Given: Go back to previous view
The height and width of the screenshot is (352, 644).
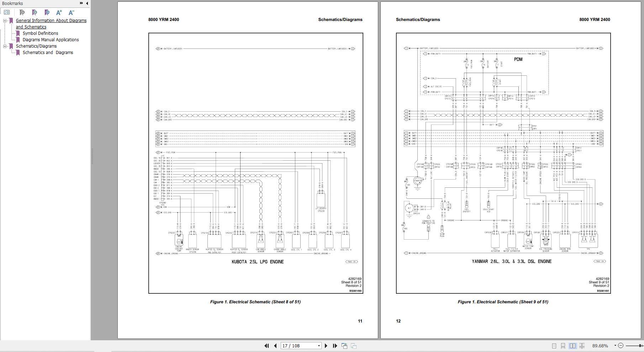Looking at the screenshot, I should pyautogui.click(x=344, y=346).
